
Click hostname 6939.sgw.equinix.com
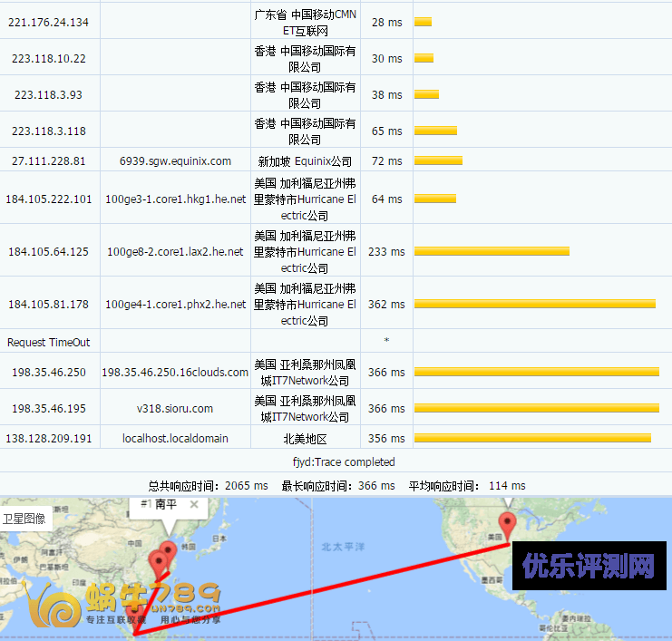tap(175, 161)
